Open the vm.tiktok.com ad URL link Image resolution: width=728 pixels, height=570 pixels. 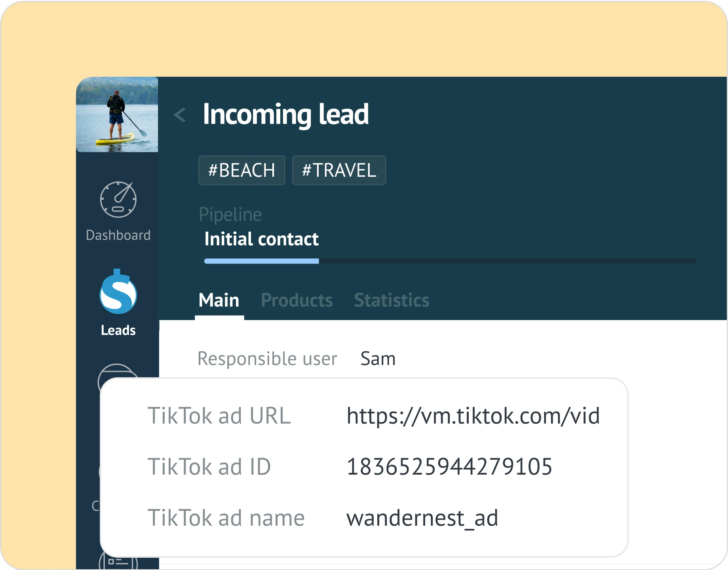(x=473, y=416)
